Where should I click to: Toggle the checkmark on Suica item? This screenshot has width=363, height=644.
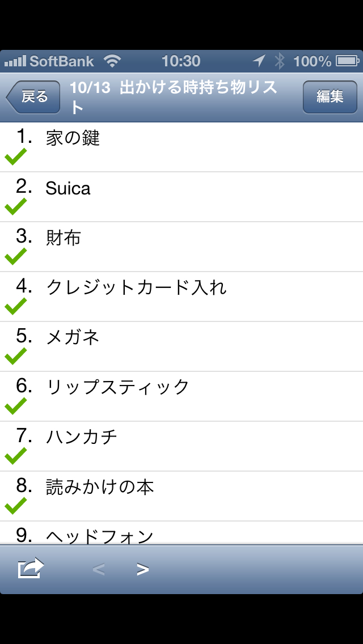click(x=16, y=206)
